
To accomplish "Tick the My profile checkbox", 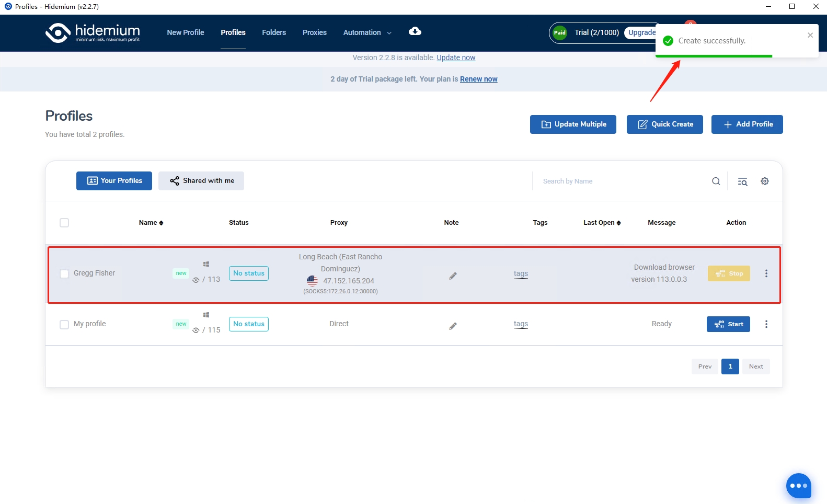I will 64,325.
